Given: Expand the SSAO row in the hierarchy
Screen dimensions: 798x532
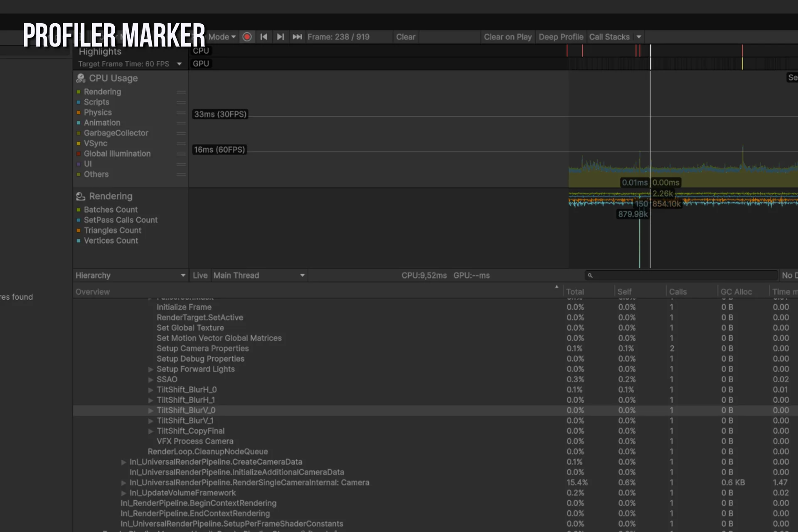Looking at the screenshot, I should tap(150, 379).
